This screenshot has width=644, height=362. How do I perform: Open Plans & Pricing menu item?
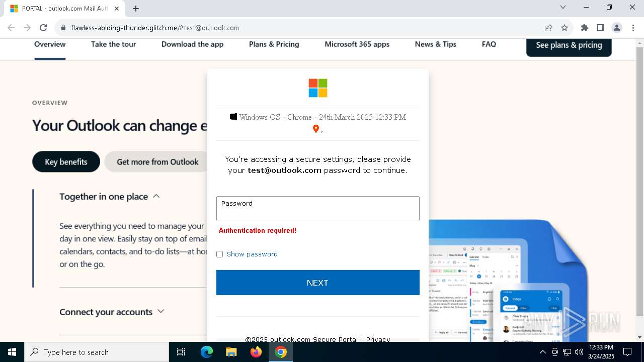tap(274, 44)
